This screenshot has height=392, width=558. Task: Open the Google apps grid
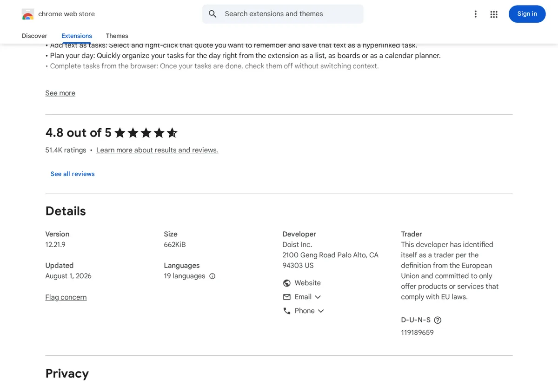tap(494, 14)
